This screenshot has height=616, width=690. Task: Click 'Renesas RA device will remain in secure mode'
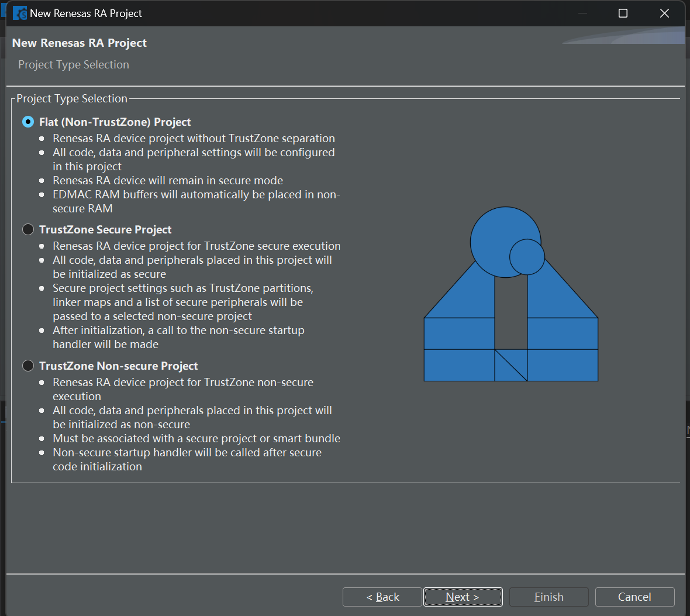coord(168,181)
